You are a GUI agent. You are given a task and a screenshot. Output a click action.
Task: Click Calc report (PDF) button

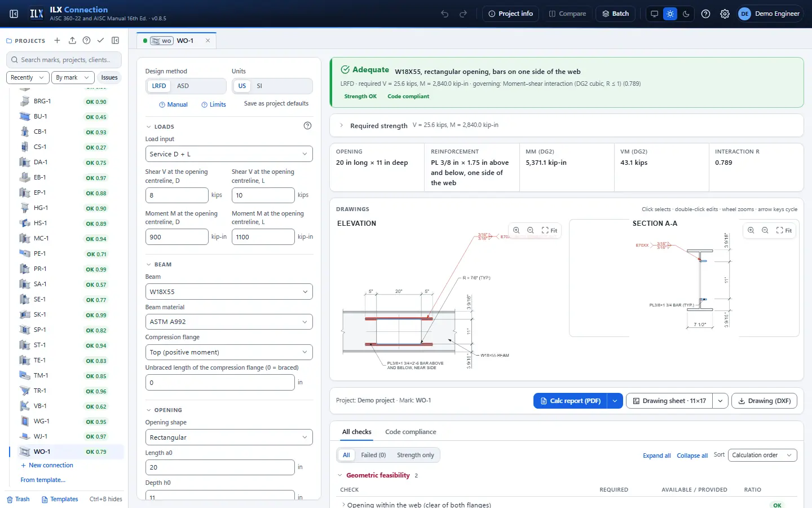point(570,401)
